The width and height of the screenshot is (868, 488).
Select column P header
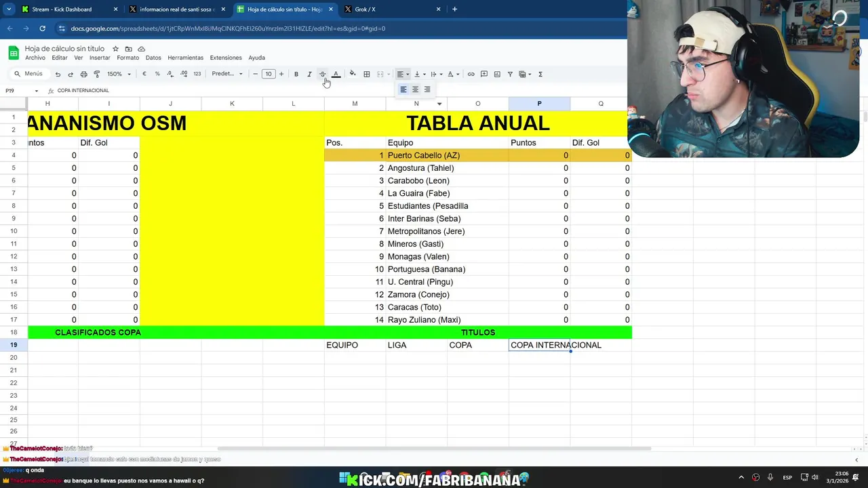(539, 104)
